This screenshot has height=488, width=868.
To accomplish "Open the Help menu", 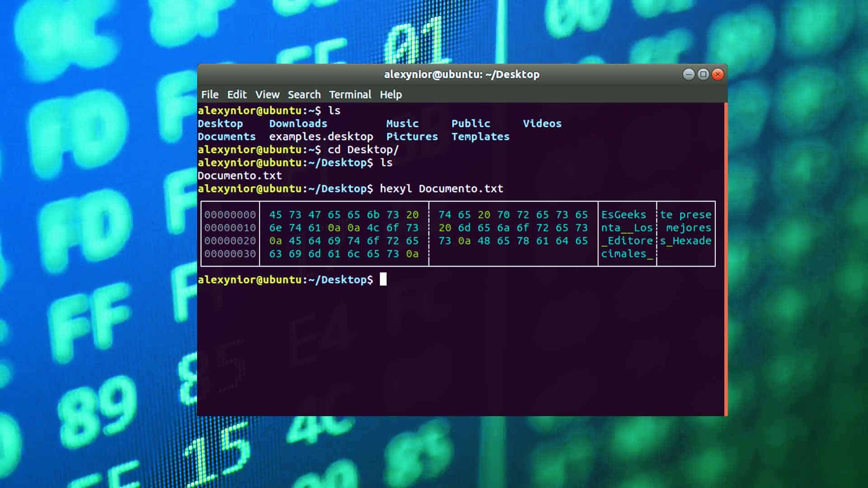I will (391, 94).
